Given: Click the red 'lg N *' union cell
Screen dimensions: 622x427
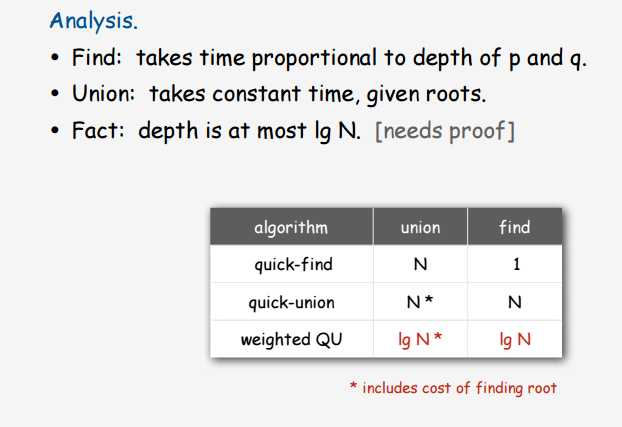Looking at the screenshot, I should pyautogui.click(x=420, y=340).
